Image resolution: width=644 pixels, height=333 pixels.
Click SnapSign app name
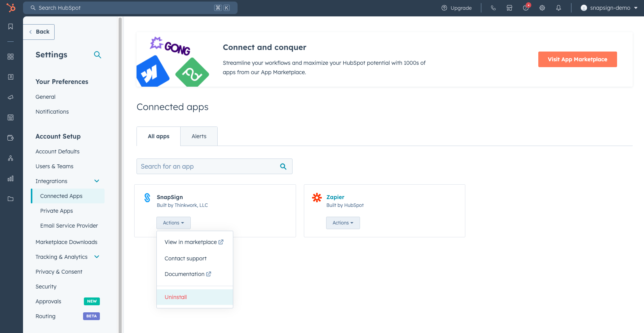(170, 197)
